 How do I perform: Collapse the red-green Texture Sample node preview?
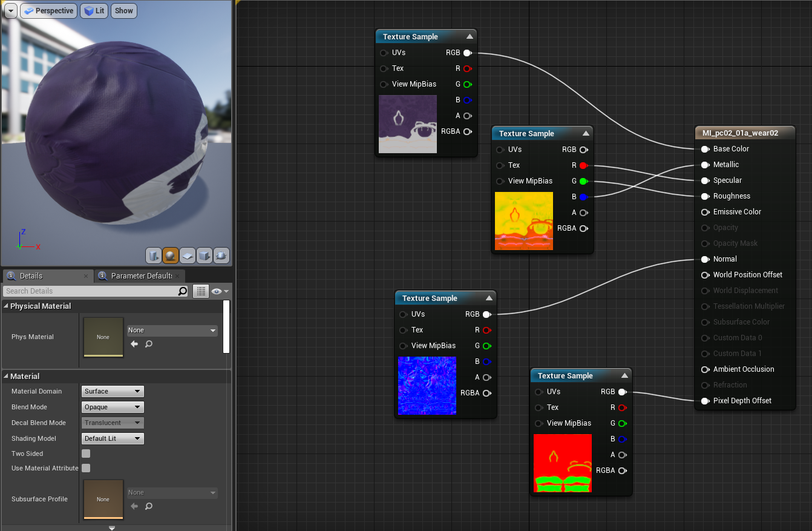[624, 375]
